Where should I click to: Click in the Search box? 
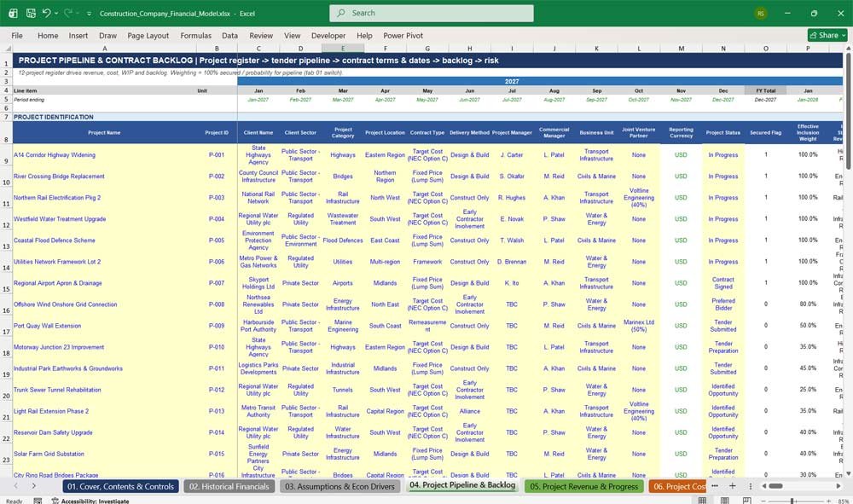432,13
